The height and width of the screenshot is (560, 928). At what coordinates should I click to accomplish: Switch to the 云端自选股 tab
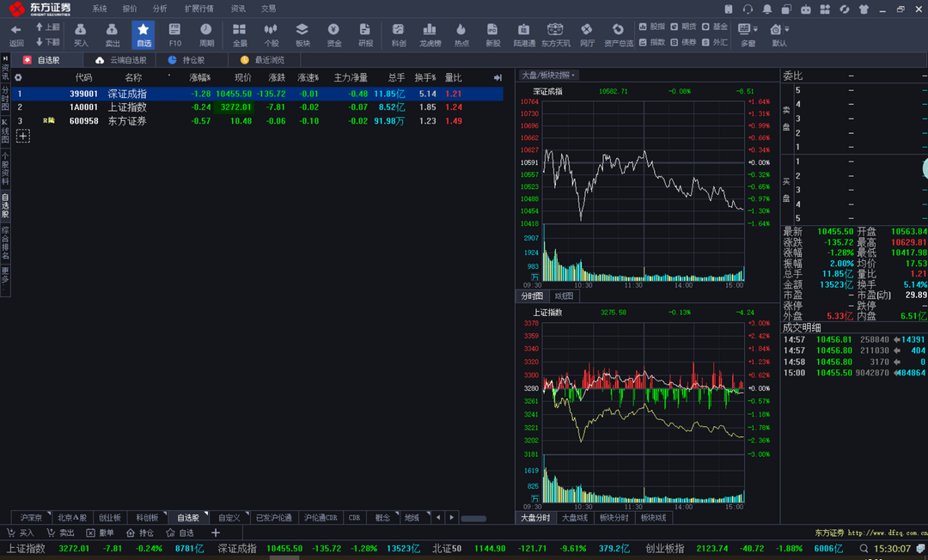[x=121, y=60]
